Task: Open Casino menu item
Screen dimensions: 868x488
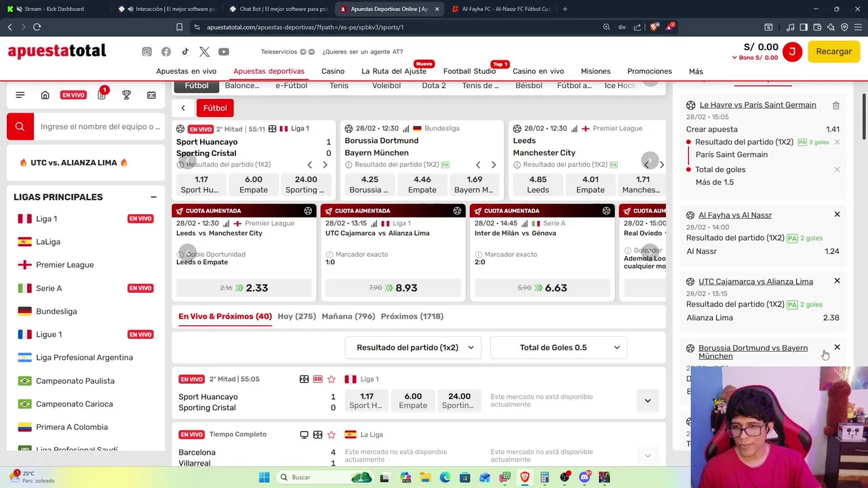Action: [x=333, y=71]
